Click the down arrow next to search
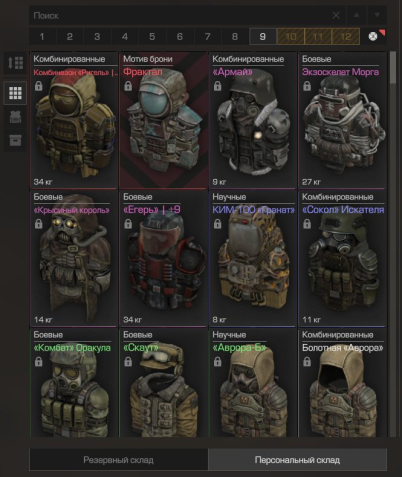This screenshot has height=477, width=402. pyautogui.click(x=377, y=15)
